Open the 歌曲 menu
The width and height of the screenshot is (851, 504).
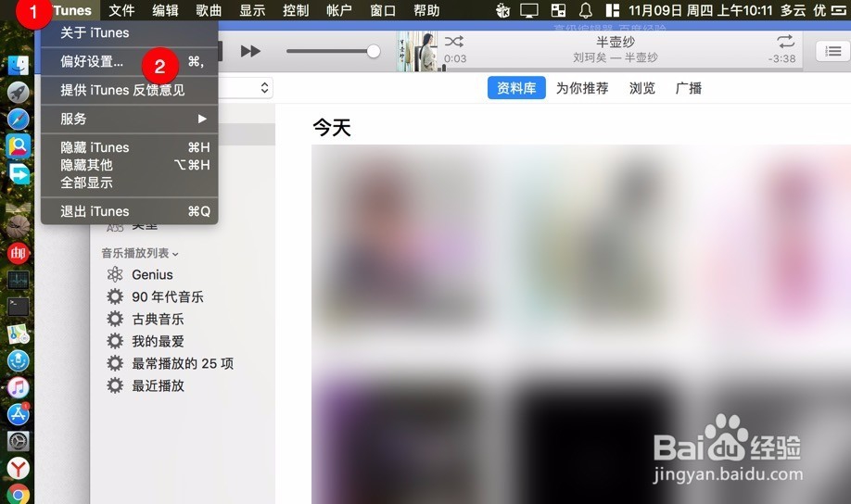209,10
